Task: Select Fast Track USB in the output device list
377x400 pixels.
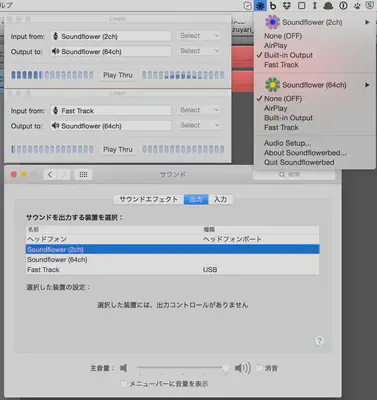Action: [x=172, y=270]
